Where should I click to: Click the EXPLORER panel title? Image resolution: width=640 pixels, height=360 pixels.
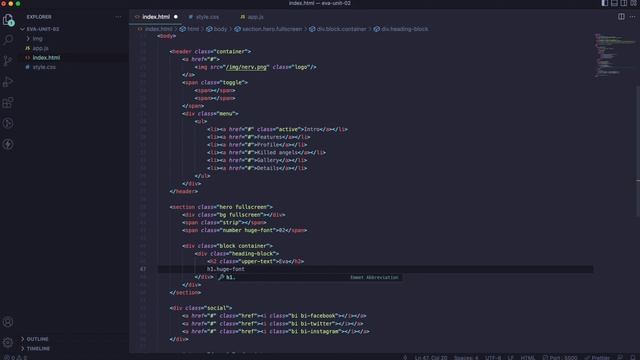coord(39,17)
